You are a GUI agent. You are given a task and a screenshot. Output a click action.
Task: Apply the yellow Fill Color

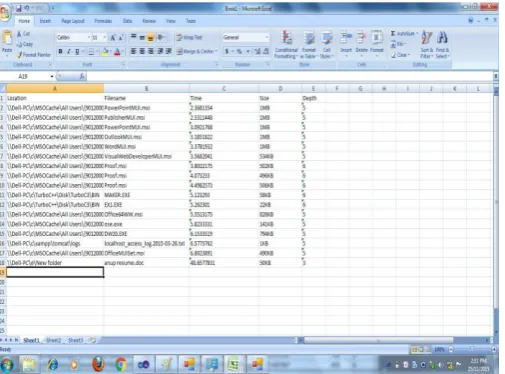pyautogui.click(x=105, y=52)
